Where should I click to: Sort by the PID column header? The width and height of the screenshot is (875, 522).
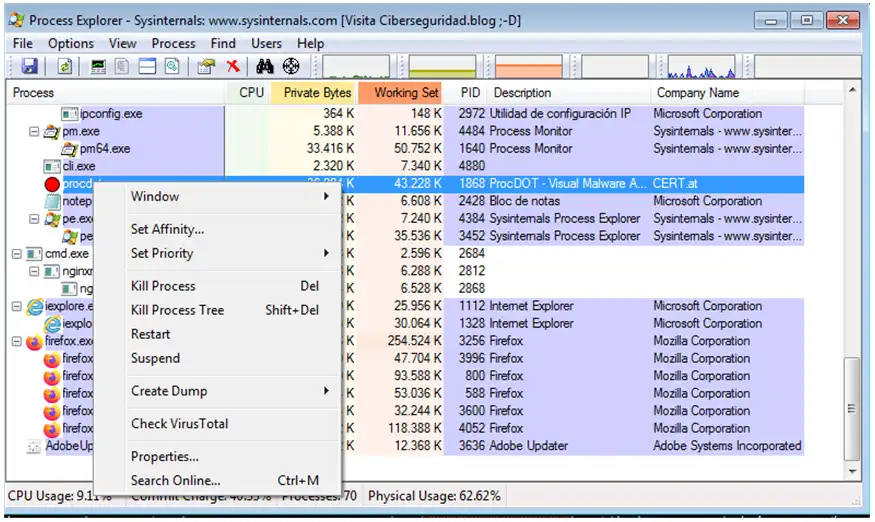tap(467, 93)
